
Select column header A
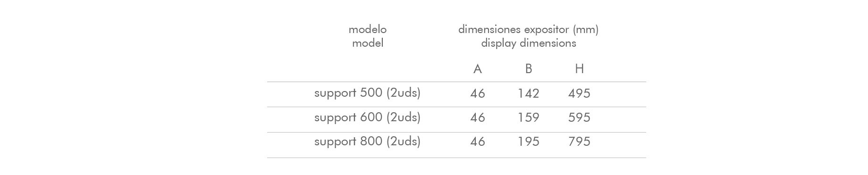click(x=478, y=69)
